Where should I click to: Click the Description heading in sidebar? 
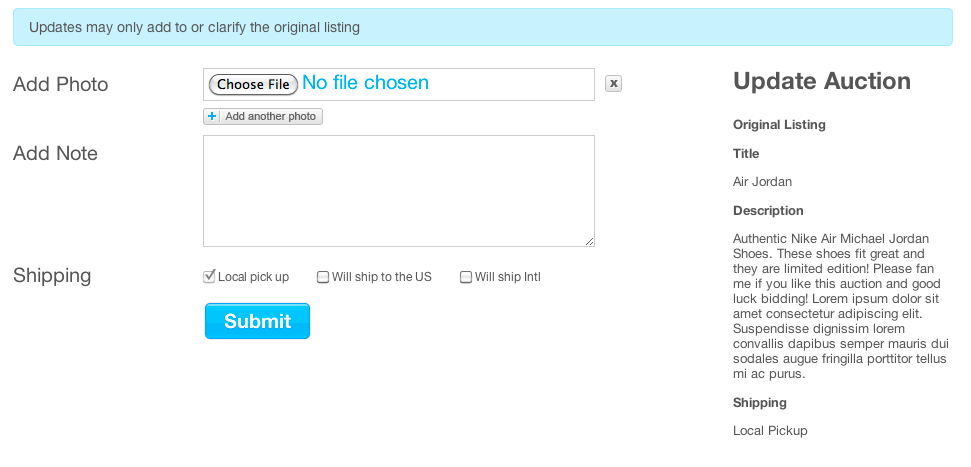coord(768,211)
